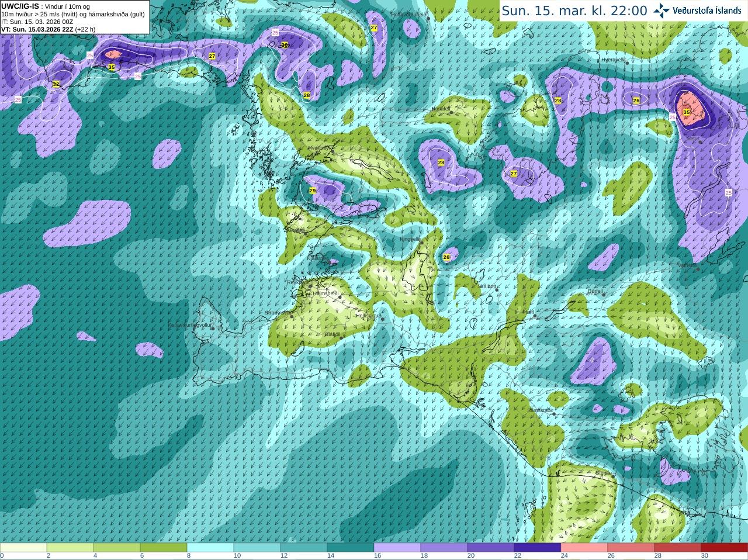Click the Bláfjöll station label
This screenshot has height=560, width=748.
tap(332, 334)
